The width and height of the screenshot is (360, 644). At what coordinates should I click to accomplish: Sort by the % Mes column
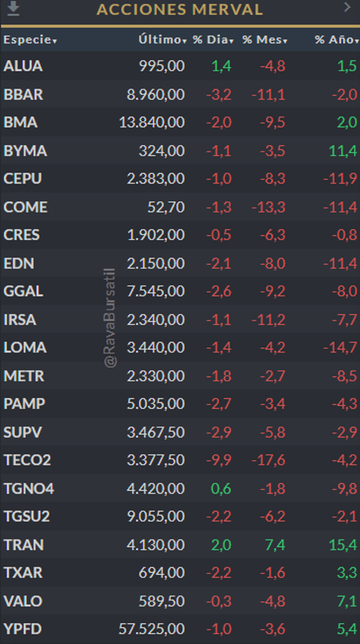pos(265,40)
